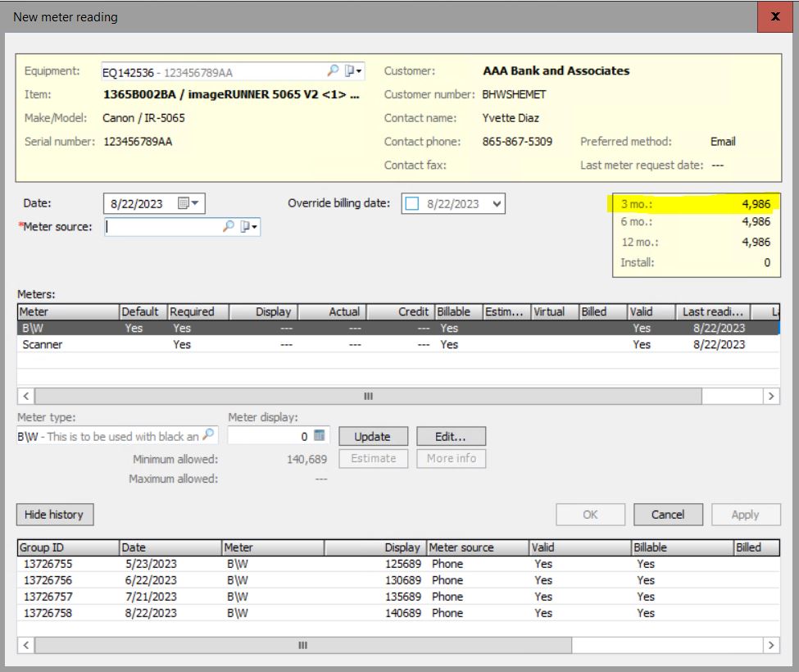Click the Apply button
Viewport: 799px width, 672px height.
[x=746, y=515]
